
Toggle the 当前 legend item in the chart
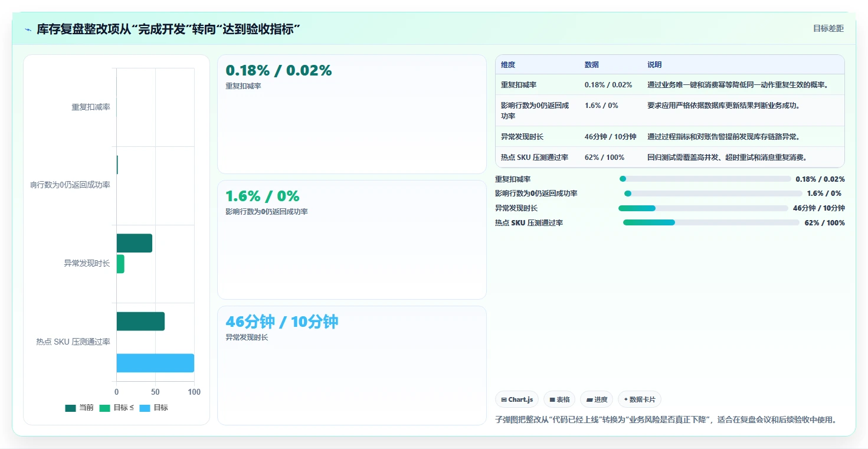pyautogui.click(x=79, y=408)
